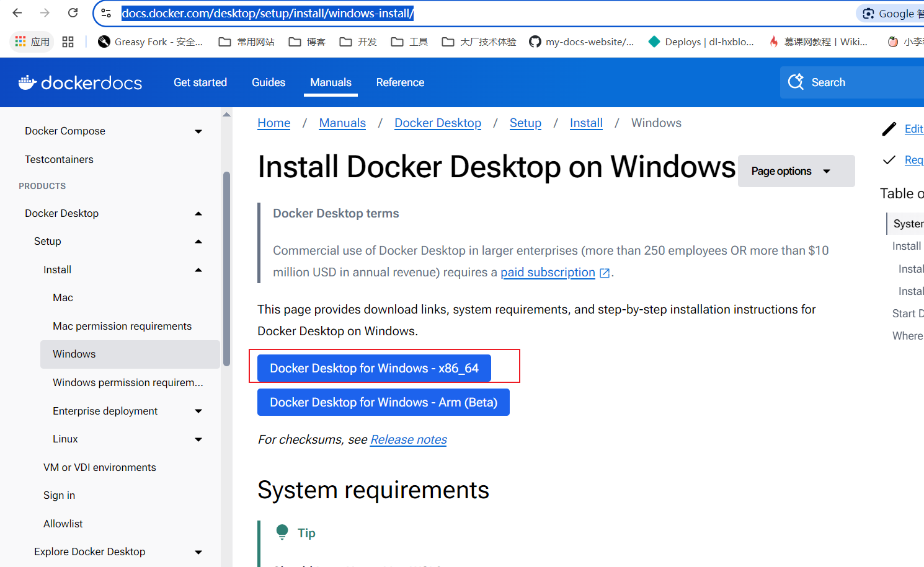Go to Docker Desktop breadcrumb link

[x=438, y=123]
